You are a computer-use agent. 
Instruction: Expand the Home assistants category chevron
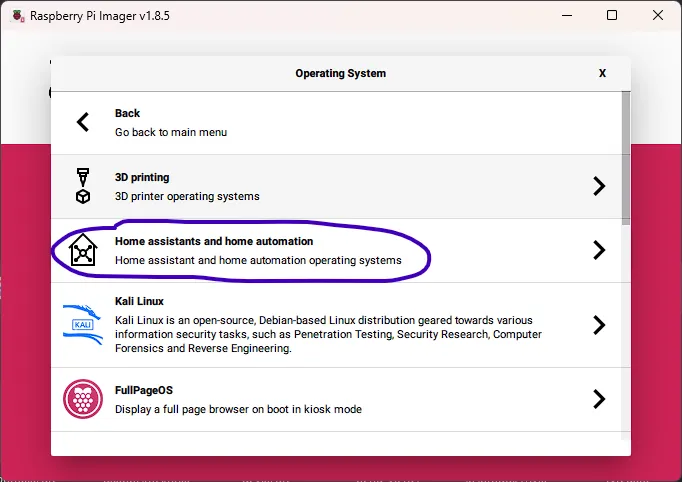tap(599, 250)
